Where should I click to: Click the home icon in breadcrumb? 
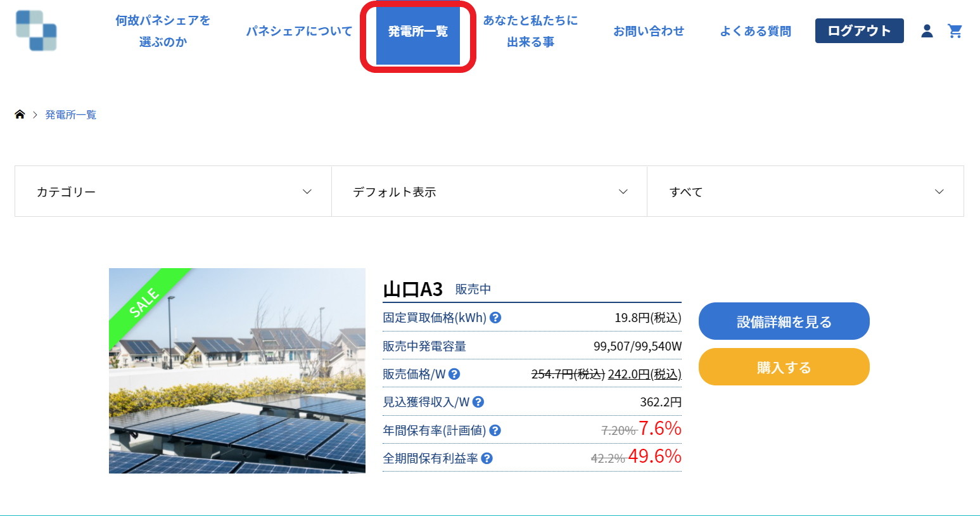(20, 115)
